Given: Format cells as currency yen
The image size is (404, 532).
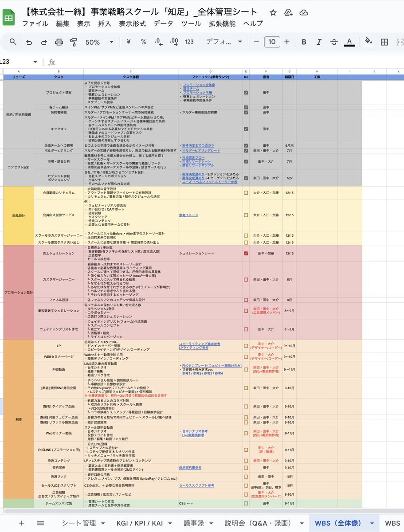Looking at the screenshot, I should click(129, 42).
